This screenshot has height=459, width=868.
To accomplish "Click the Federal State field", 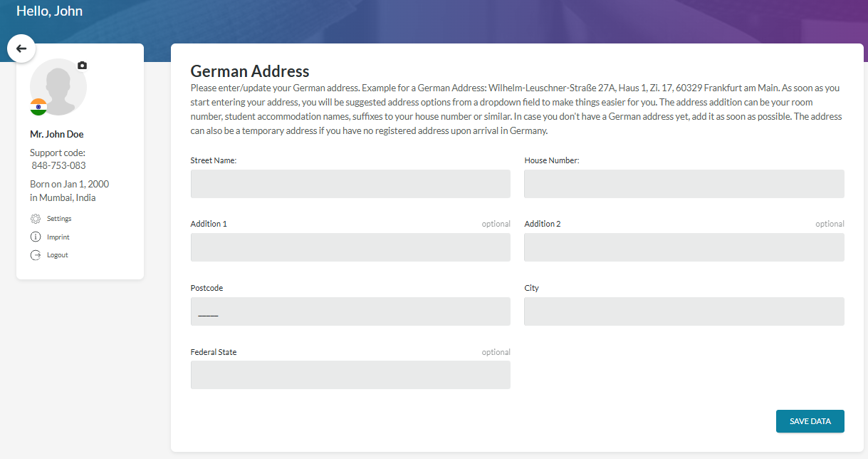I will pos(350,375).
